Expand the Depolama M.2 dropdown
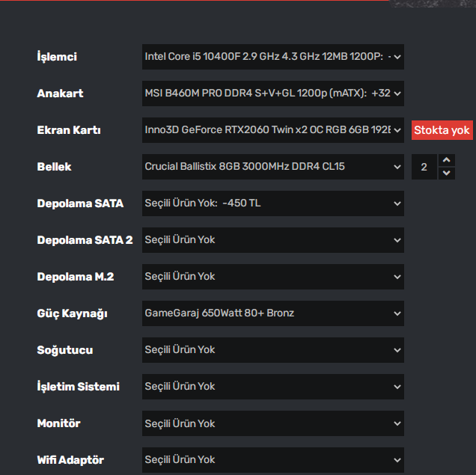The width and height of the screenshot is (476, 475). click(272, 277)
